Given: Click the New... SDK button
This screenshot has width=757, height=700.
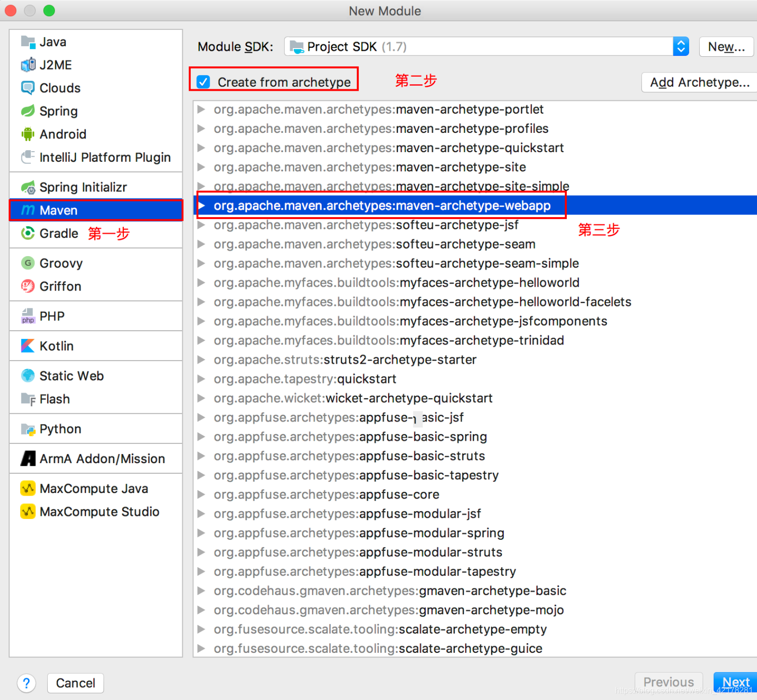Looking at the screenshot, I should click(x=726, y=47).
